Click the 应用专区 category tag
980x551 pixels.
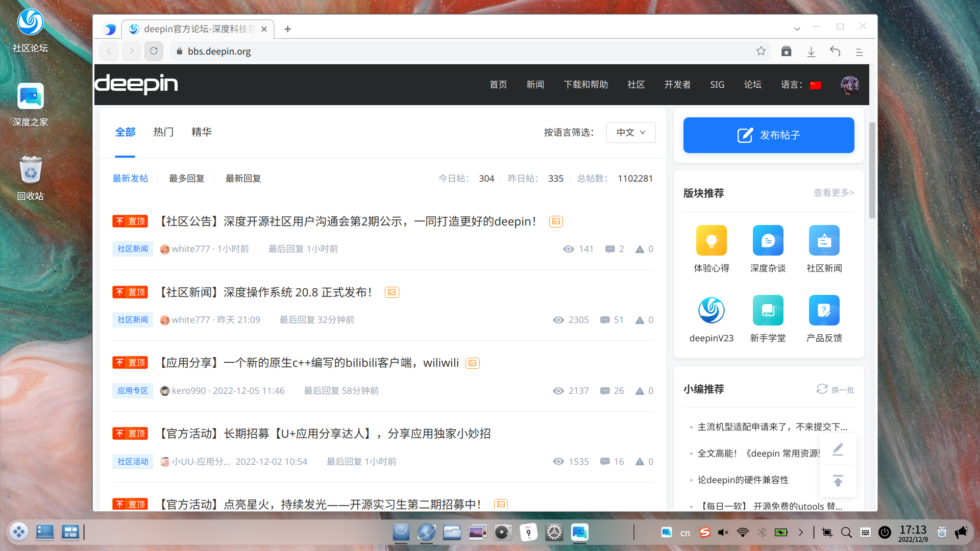(x=133, y=391)
